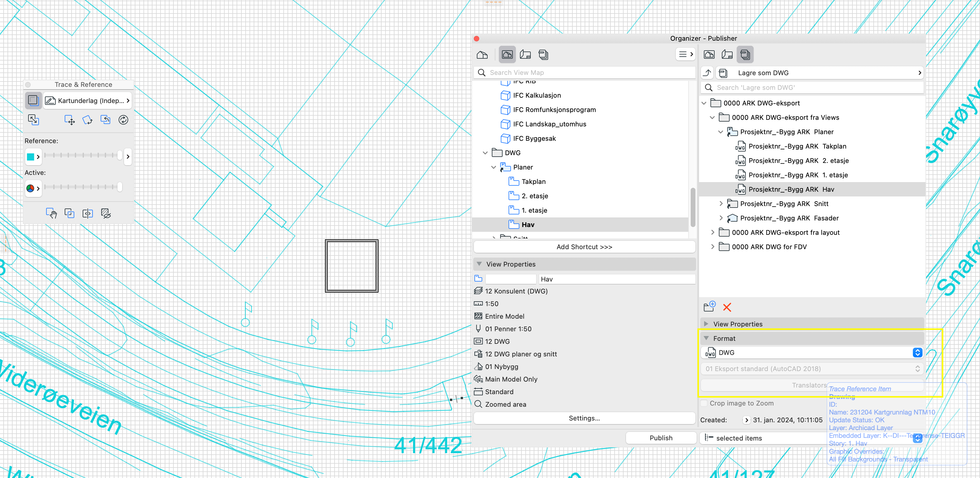Image resolution: width=980 pixels, height=478 pixels.
Task: Click the Active opacity slider handle
Action: pos(120,187)
